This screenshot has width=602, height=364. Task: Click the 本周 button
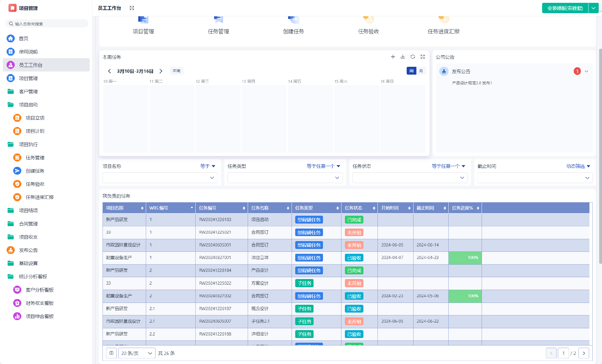[177, 71]
